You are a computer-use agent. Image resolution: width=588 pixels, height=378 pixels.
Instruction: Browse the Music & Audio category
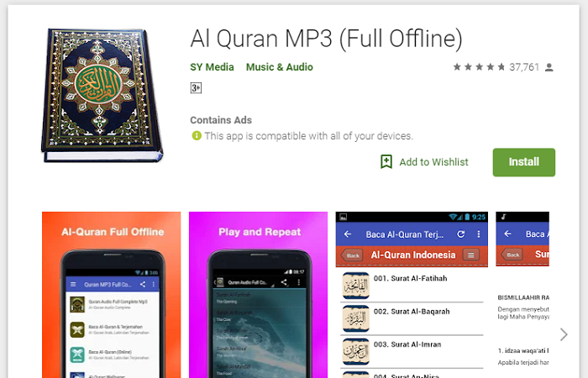click(280, 67)
